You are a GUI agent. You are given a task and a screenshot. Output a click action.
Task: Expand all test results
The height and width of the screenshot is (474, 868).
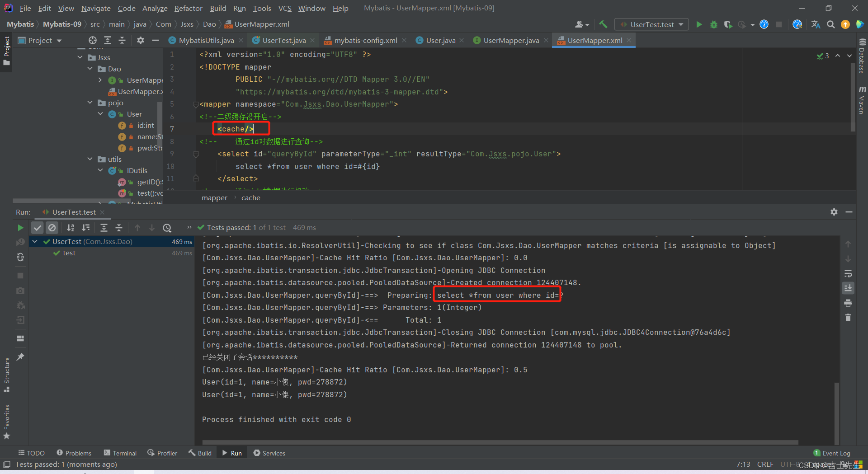point(104,228)
